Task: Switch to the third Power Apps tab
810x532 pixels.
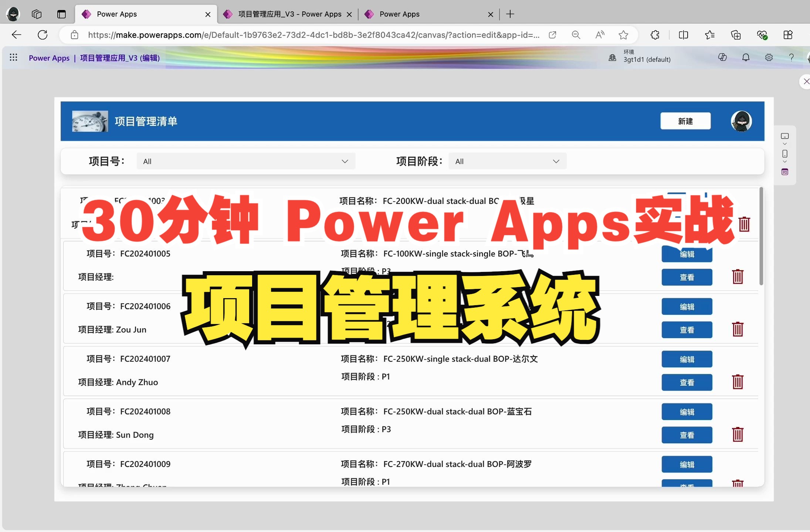Action: click(x=430, y=14)
